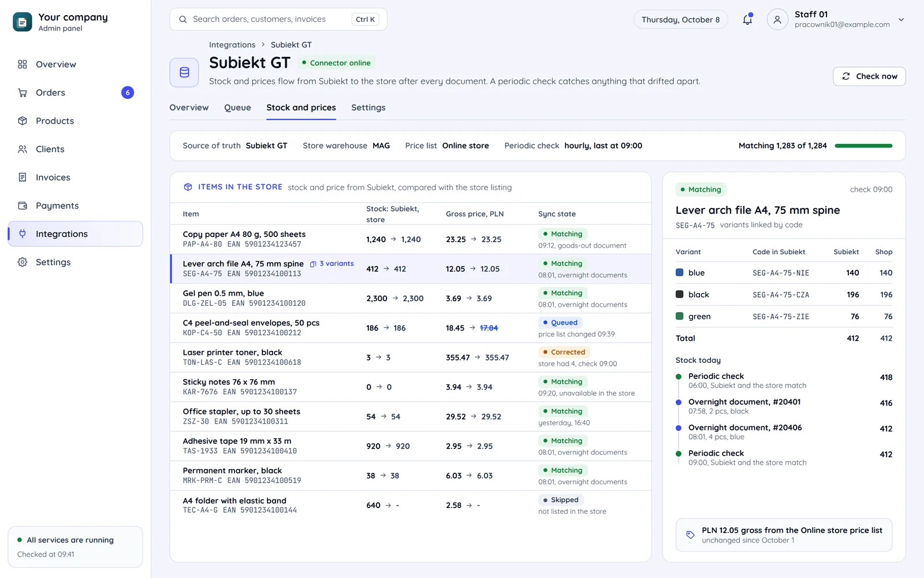Screen dimensions: 924x578
Task: Click the green variant color swatch
Action: [x=680, y=316]
